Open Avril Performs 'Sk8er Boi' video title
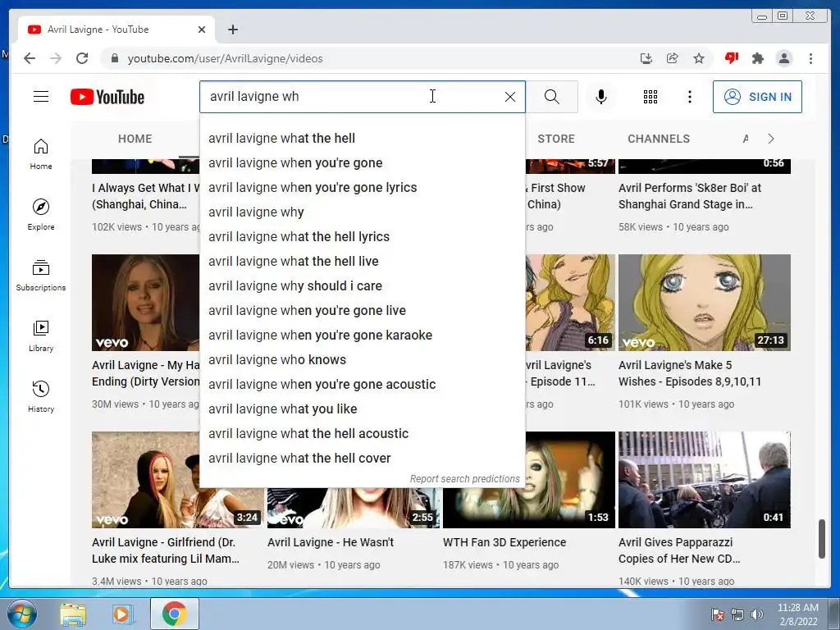 click(x=690, y=196)
